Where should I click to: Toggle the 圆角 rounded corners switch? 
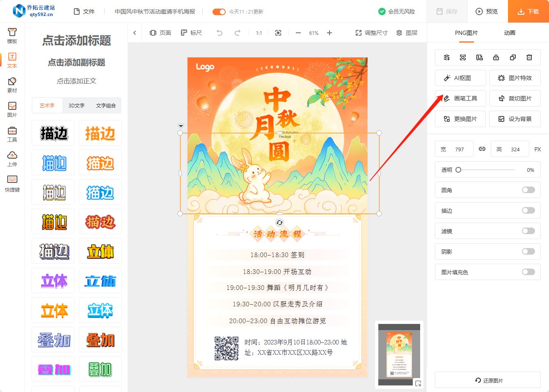pos(528,190)
